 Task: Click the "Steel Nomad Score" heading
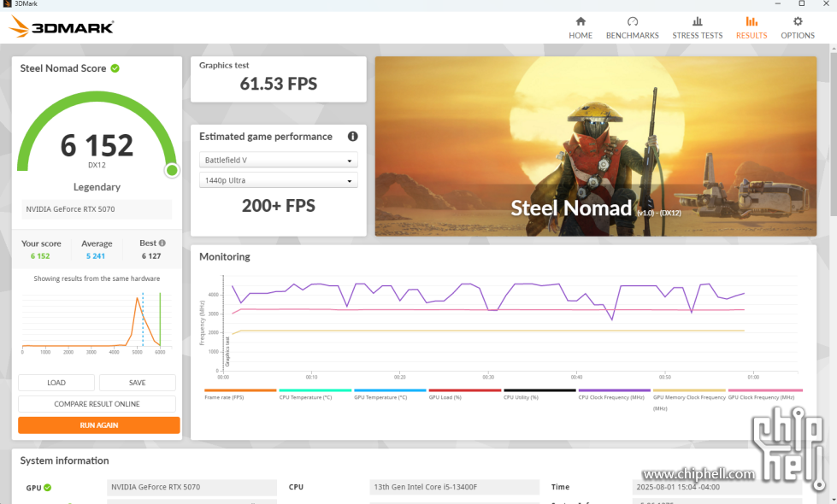coord(63,68)
